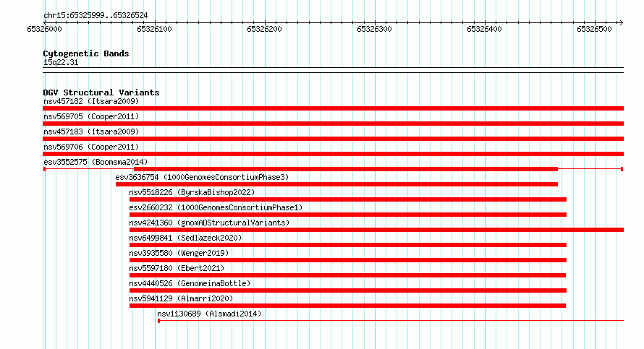The height and width of the screenshot is (349, 644).
Task: Click the Cytogenetic Bands track title
Action: tap(86, 53)
